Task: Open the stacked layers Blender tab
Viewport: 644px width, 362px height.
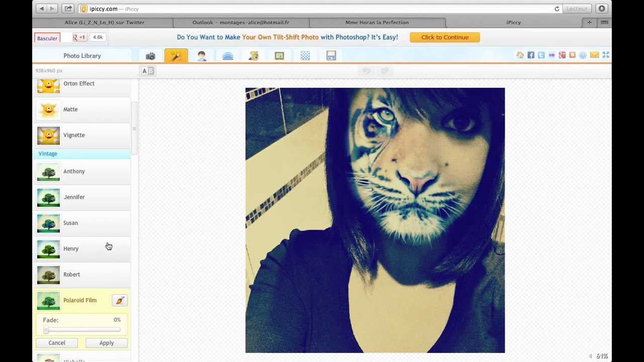Action: tap(228, 56)
